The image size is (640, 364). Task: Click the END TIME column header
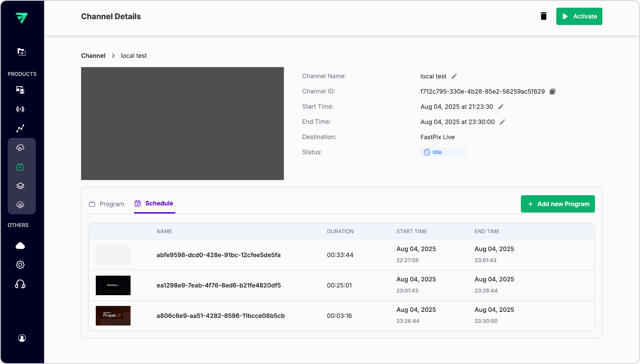pyautogui.click(x=487, y=231)
